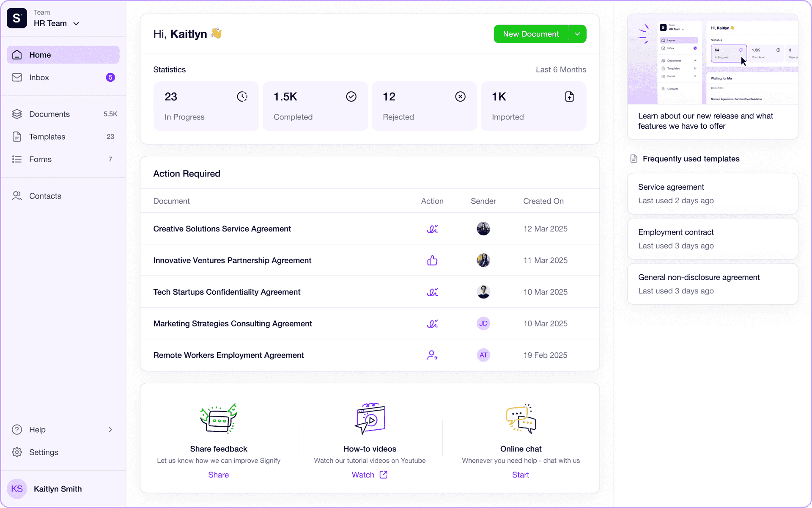Open the Inbox with 5 unread
This screenshot has height=508, width=812.
[63, 77]
